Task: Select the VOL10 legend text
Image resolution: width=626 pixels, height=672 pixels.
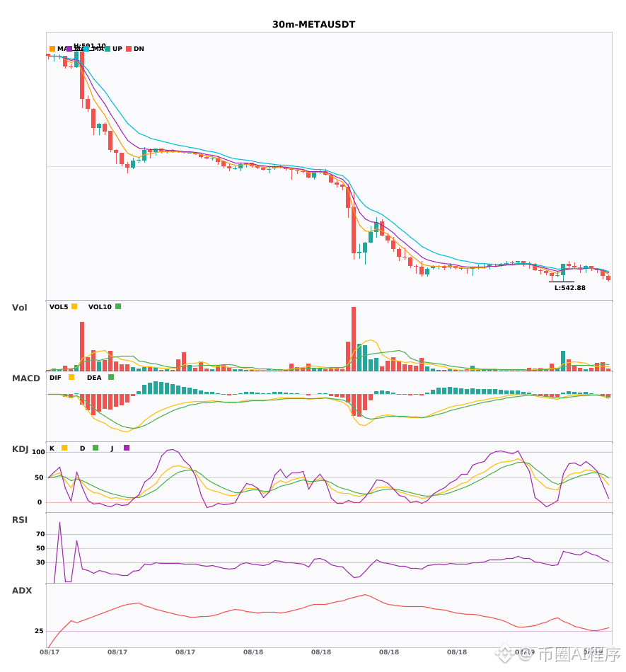Action: click(x=100, y=307)
